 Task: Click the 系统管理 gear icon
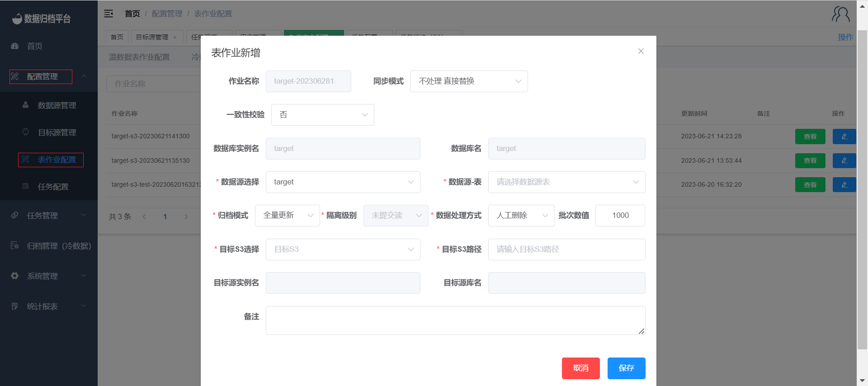15,276
